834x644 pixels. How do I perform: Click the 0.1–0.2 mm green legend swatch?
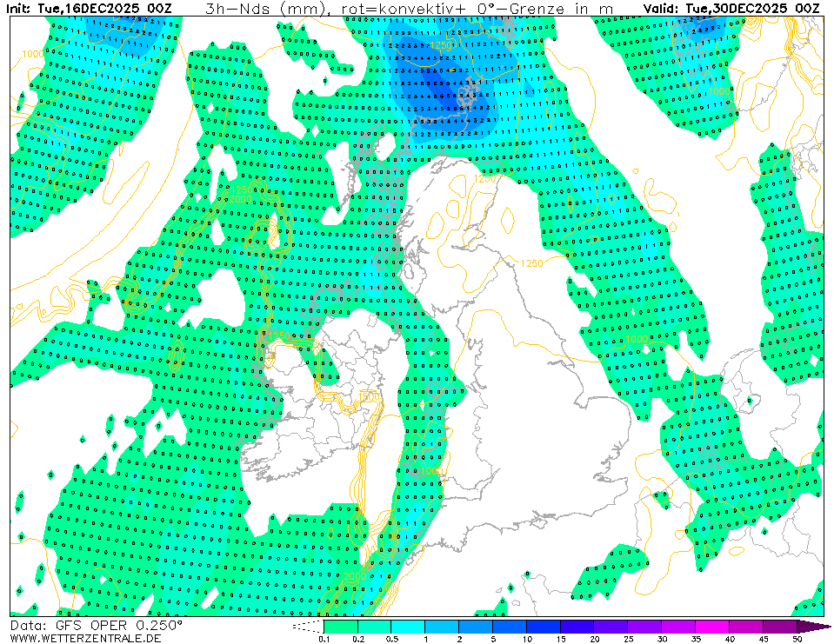(340, 626)
